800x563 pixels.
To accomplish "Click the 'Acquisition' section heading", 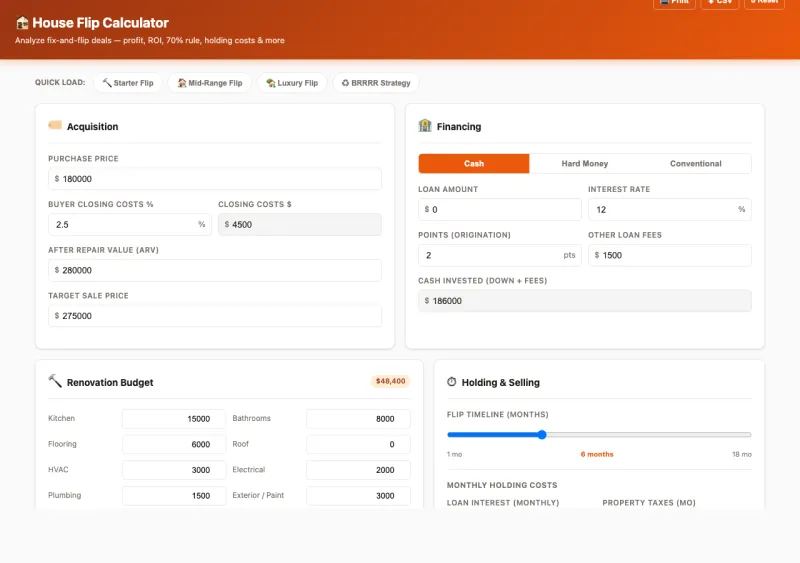I will [92, 127].
